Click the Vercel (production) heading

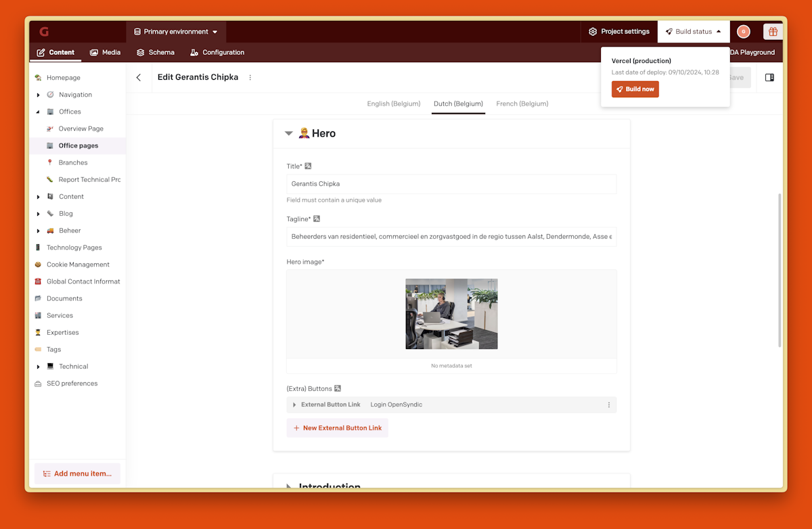click(x=641, y=61)
